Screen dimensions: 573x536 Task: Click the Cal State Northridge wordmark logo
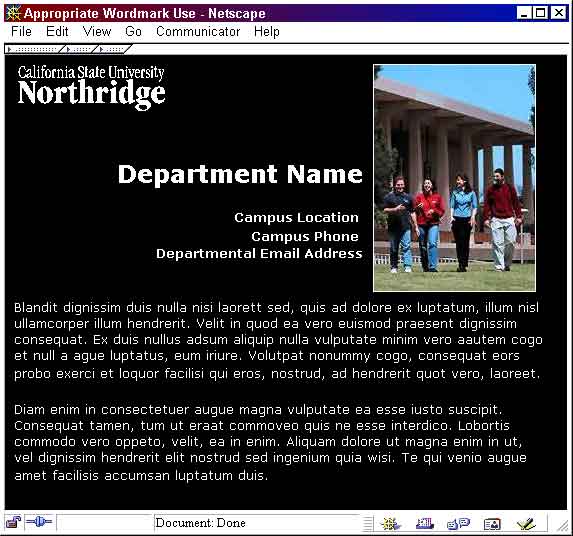[x=91, y=87]
